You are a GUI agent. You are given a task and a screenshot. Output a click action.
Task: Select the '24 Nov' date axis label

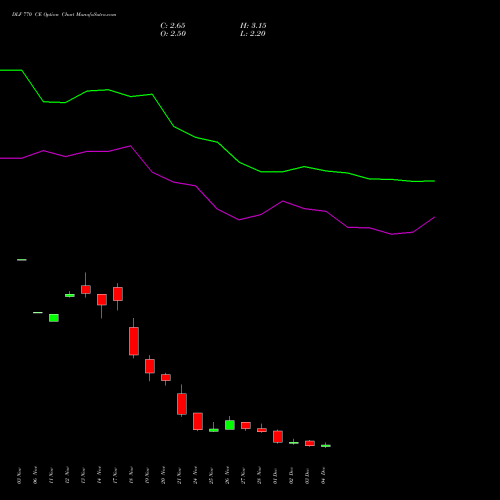click(x=195, y=475)
